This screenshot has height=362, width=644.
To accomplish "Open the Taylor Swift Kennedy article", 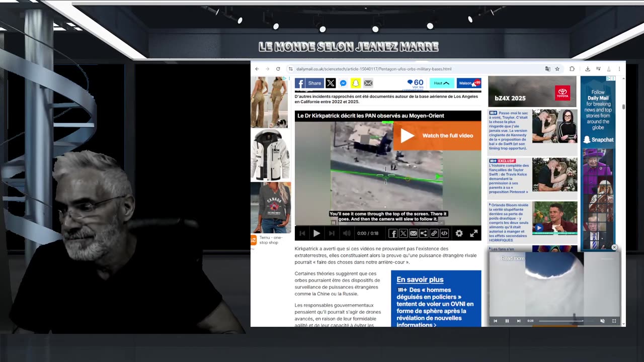I will [x=509, y=131].
